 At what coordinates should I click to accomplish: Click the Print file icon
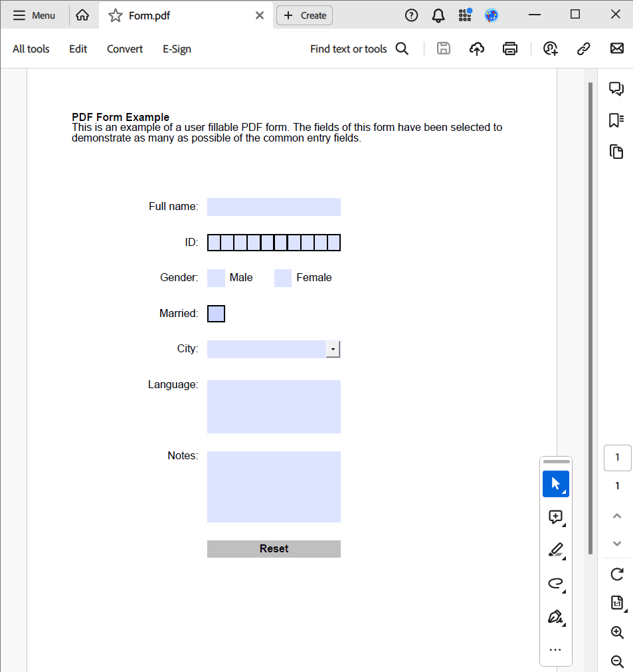point(509,49)
